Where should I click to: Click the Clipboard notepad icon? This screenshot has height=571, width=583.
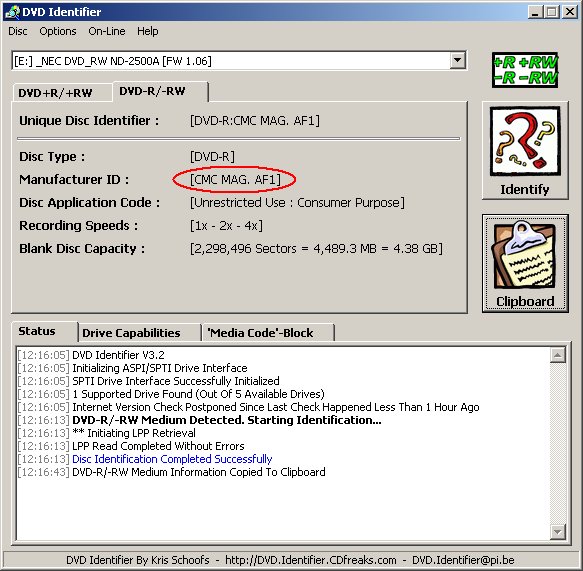point(525,257)
